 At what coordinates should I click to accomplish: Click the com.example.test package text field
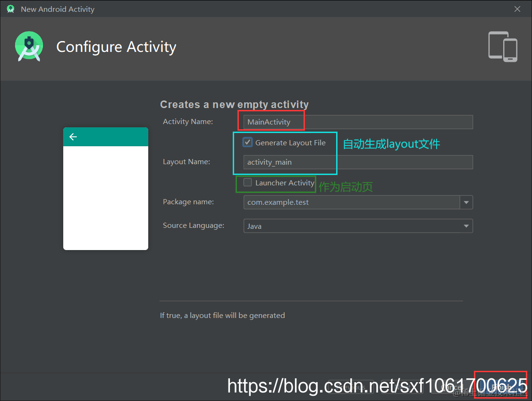(352, 202)
